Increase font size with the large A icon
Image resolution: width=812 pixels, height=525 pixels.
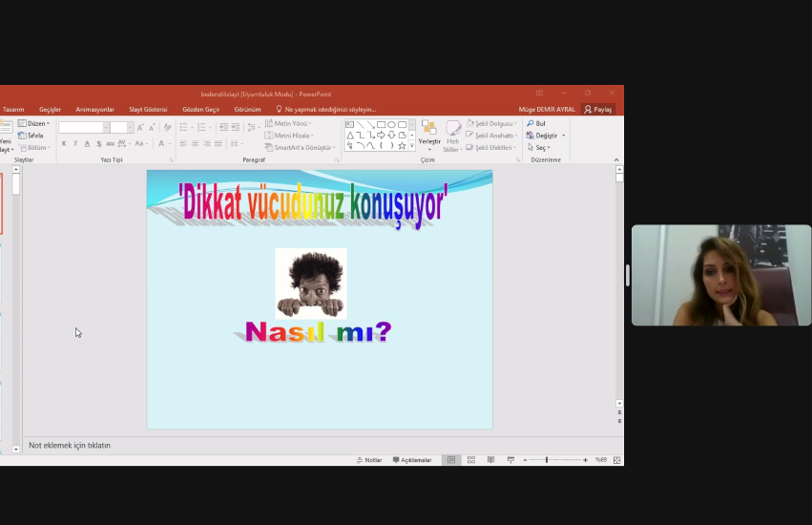pos(140,127)
